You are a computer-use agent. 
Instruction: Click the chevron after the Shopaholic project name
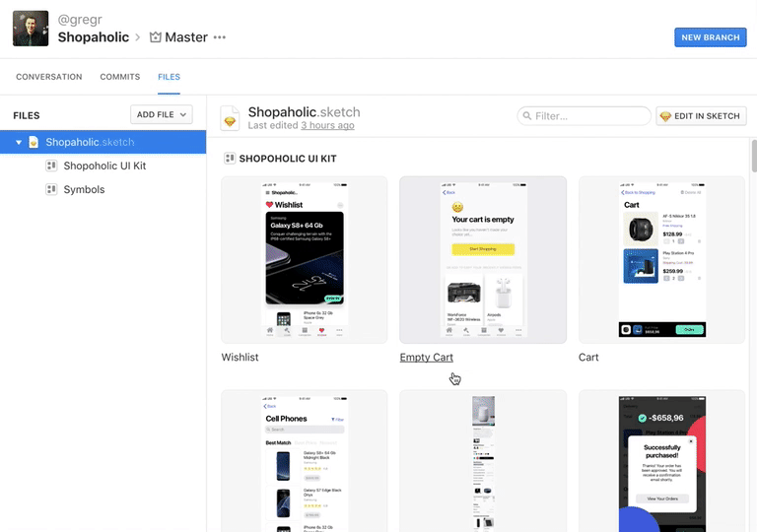click(138, 37)
